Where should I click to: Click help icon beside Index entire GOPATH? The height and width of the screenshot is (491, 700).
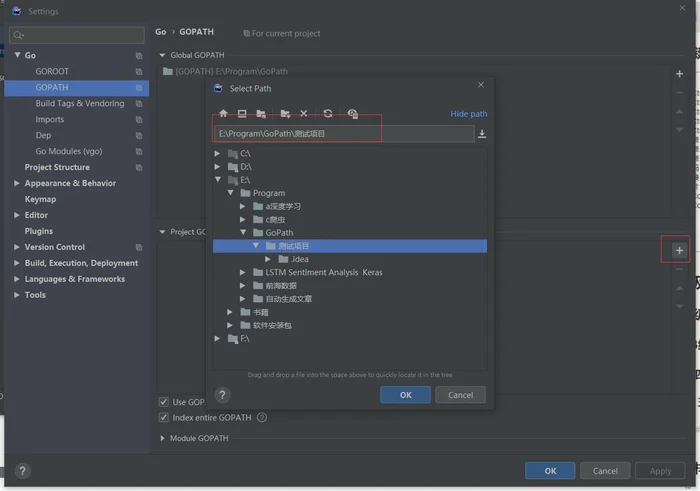click(x=262, y=418)
